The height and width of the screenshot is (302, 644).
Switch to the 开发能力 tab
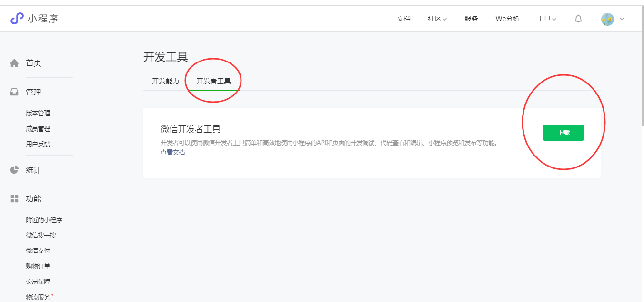(x=165, y=81)
